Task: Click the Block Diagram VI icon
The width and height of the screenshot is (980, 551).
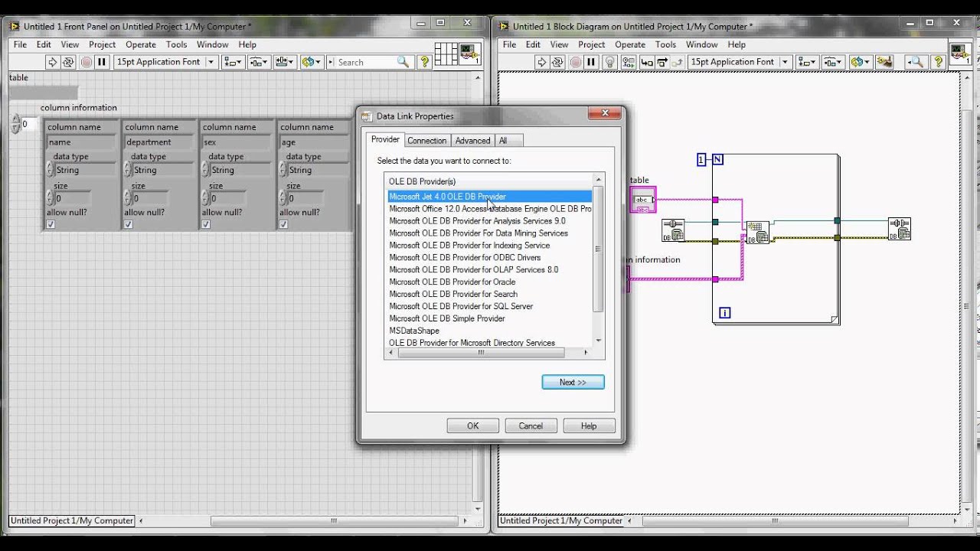Action: [x=960, y=54]
